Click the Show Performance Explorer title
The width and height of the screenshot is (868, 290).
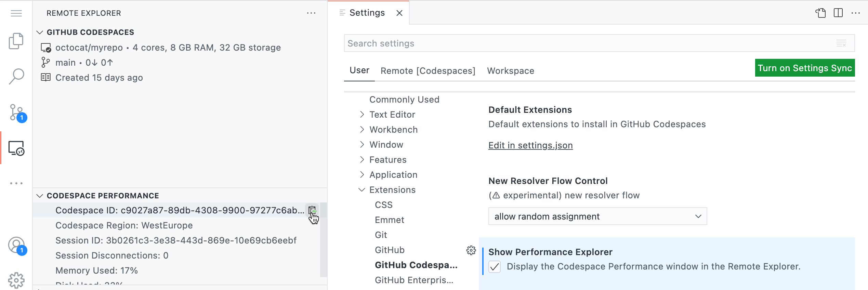click(x=550, y=252)
